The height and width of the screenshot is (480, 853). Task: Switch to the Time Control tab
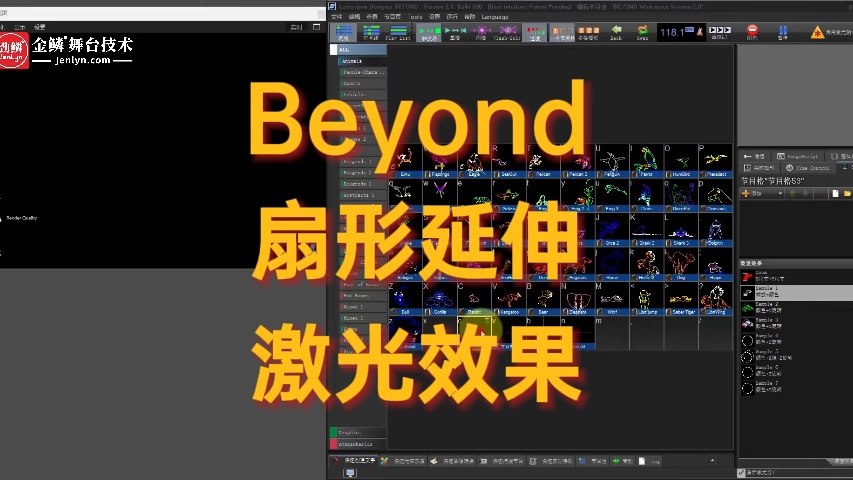tap(808, 168)
